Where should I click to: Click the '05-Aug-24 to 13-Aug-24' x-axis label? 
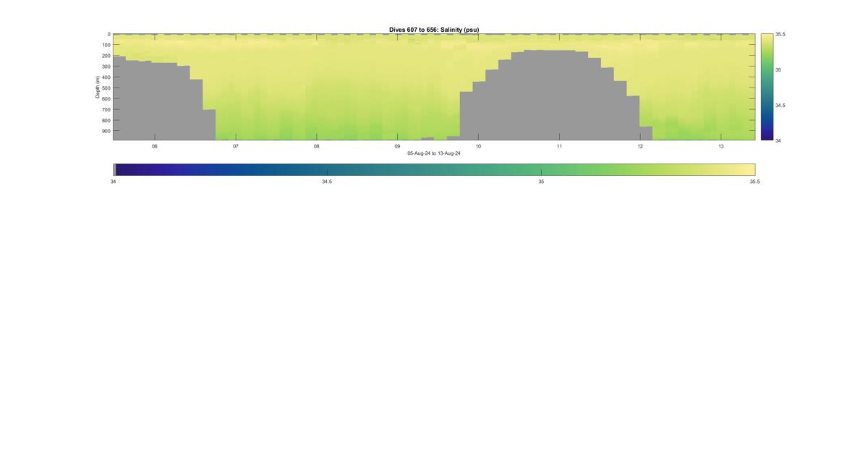434,153
